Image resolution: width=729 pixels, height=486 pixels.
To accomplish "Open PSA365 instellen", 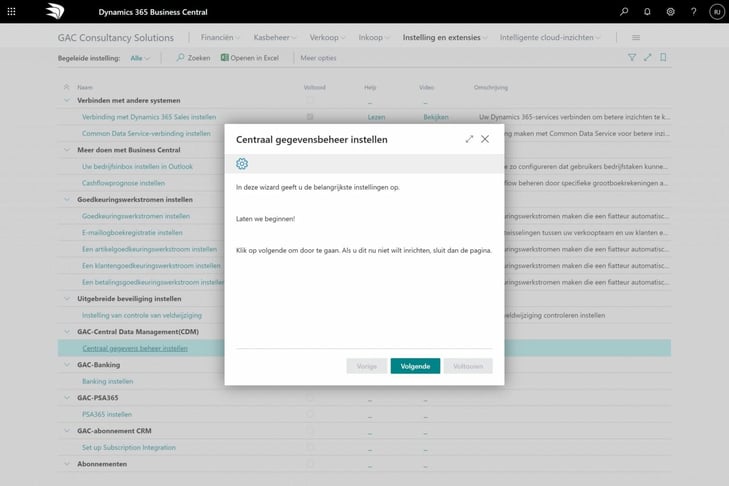I will coord(107,414).
